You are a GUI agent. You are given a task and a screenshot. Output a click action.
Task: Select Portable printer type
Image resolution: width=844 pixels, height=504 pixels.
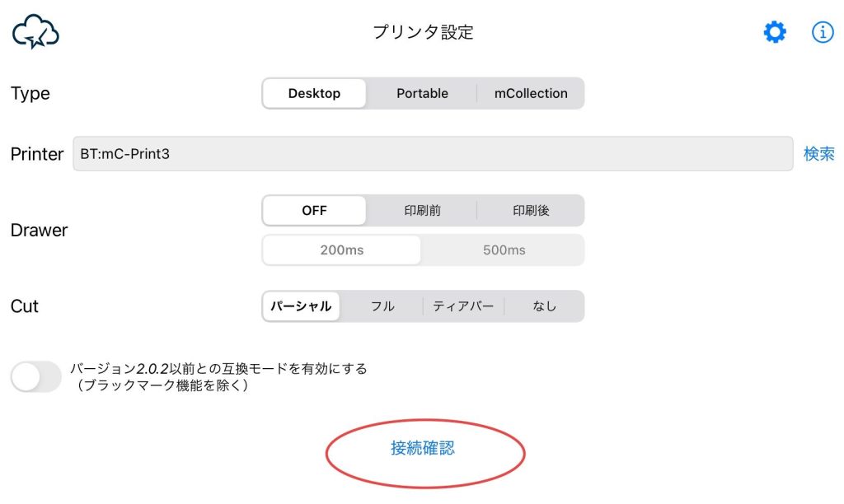[x=423, y=94]
